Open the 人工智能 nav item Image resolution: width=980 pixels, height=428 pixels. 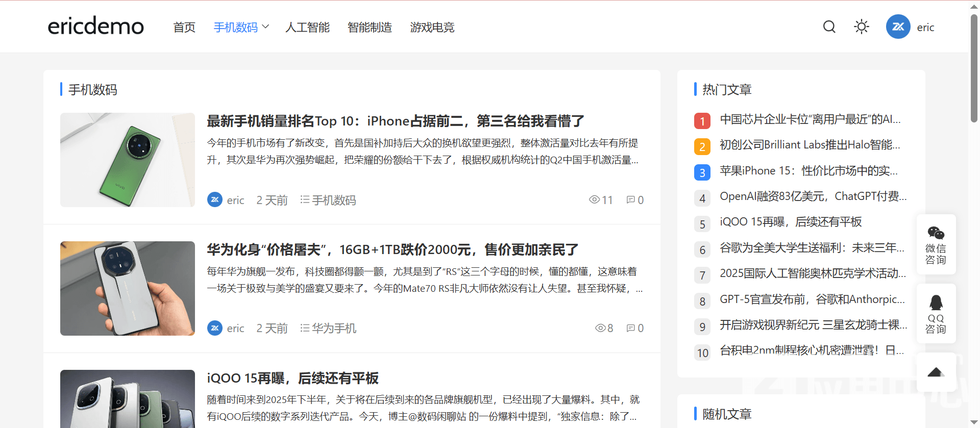point(307,27)
